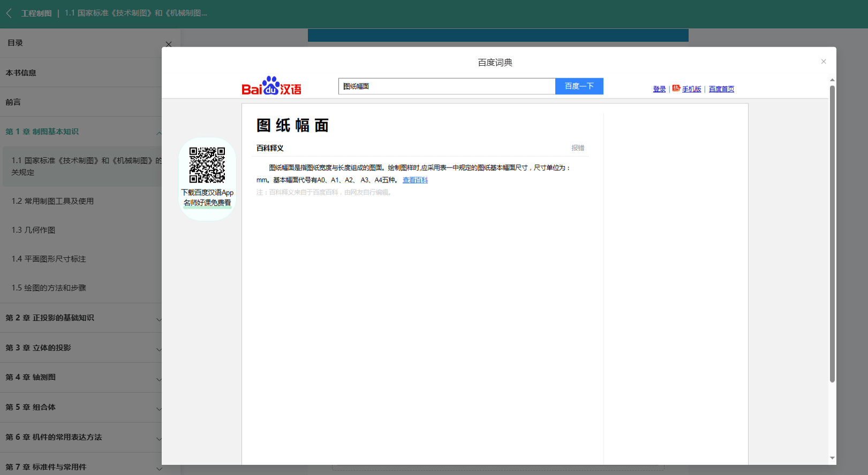The height and width of the screenshot is (475, 868).
Task: Click the search box containing 图纸幅面
Action: click(x=447, y=86)
